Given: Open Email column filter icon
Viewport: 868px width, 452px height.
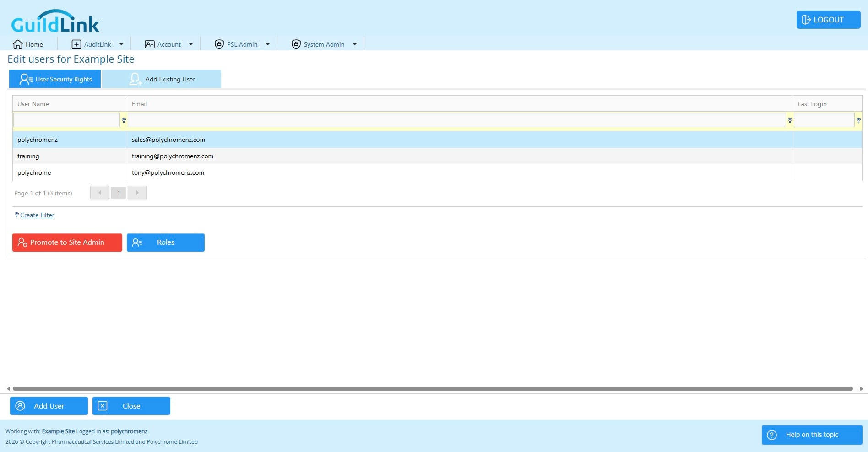Looking at the screenshot, I should point(790,120).
